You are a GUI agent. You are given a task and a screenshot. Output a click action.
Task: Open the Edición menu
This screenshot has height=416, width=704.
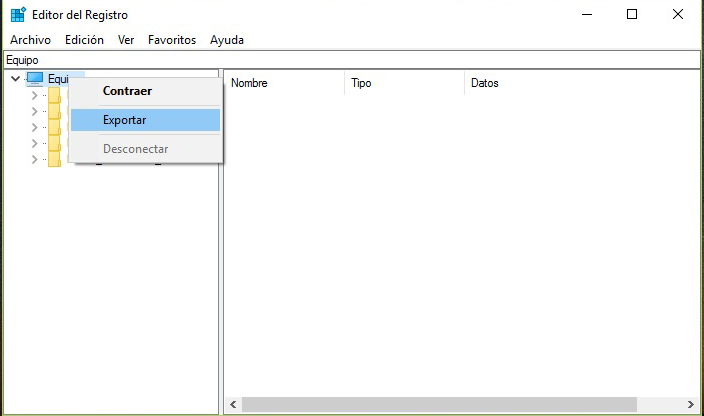[84, 40]
